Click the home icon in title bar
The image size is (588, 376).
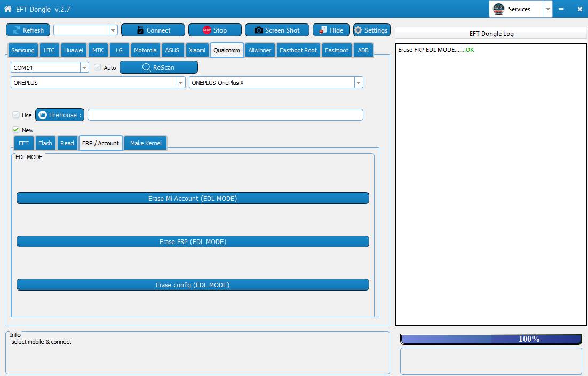coord(7,9)
